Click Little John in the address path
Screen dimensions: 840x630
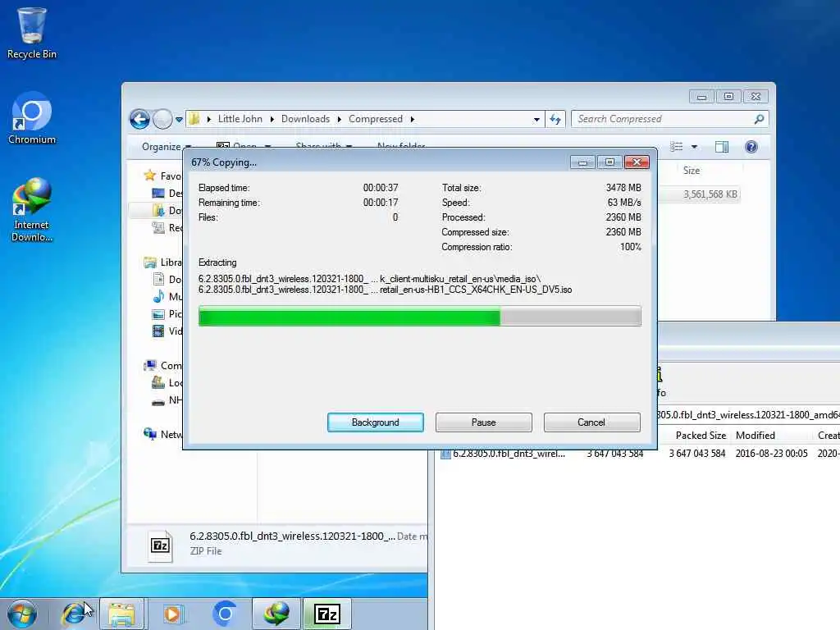pos(240,119)
